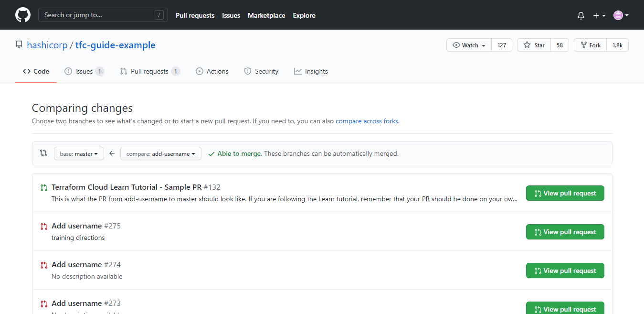This screenshot has height=314, width=644.
Task: Click the repository book icon beside hashicorp
Action: click(19, 44)
